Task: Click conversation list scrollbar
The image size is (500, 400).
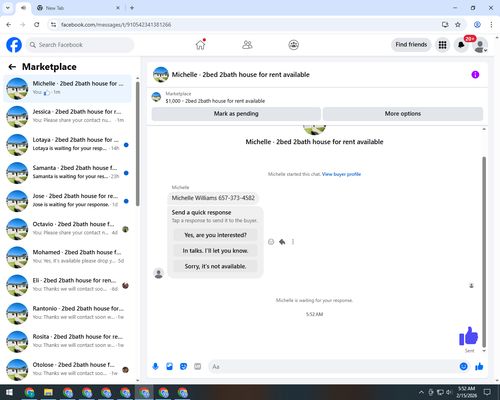Action: click(137, 143)
